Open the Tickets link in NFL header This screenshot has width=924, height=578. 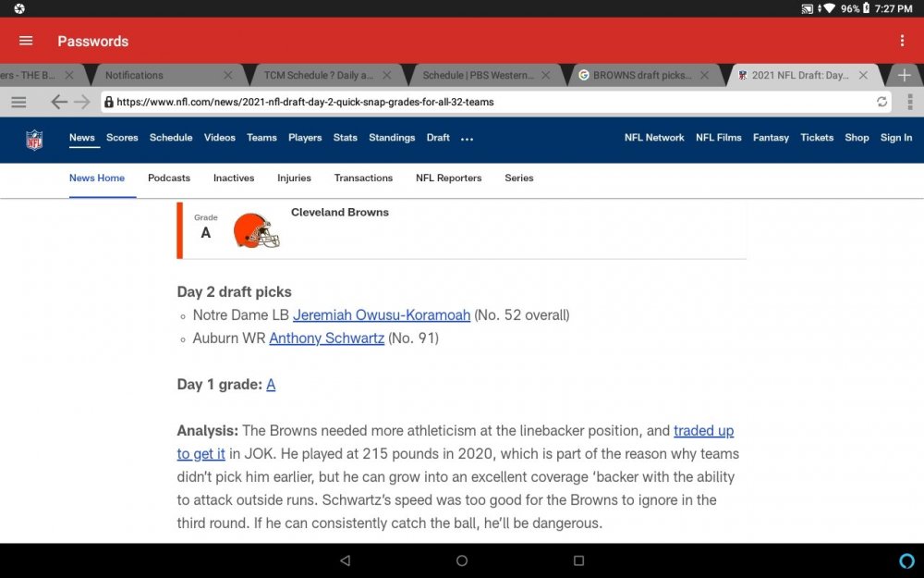pos(817,138)
